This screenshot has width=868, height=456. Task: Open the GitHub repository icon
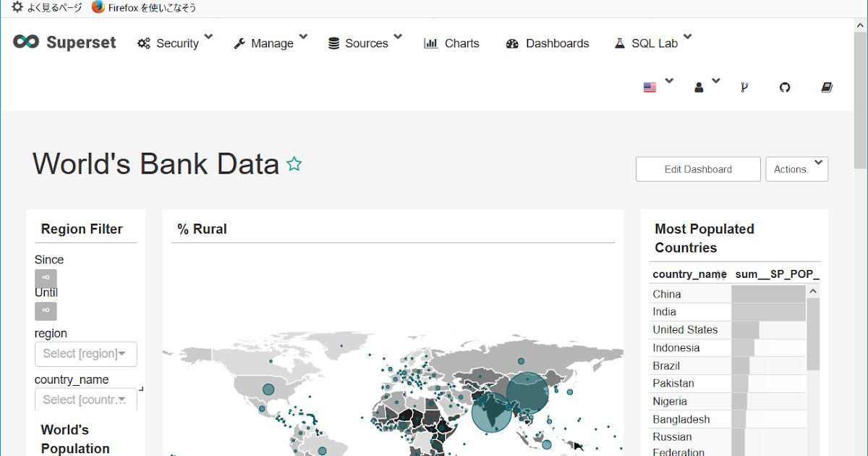(785, 88)
